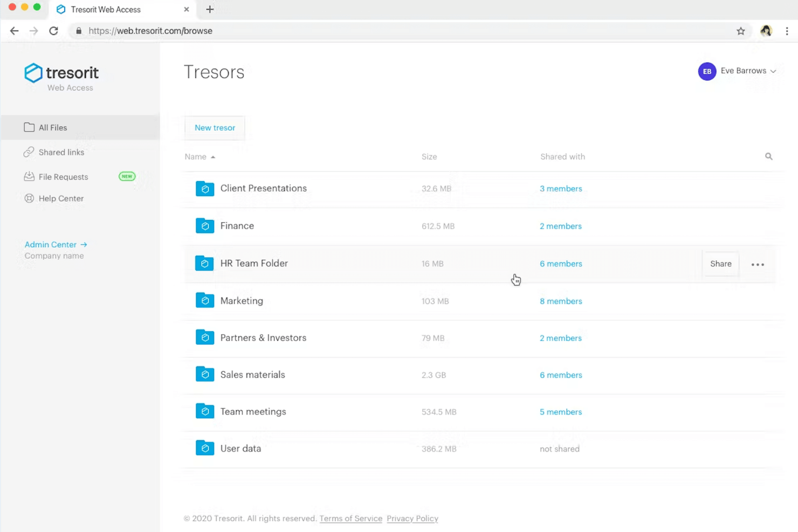Click the 612.5 MB size value

(438, 226)
